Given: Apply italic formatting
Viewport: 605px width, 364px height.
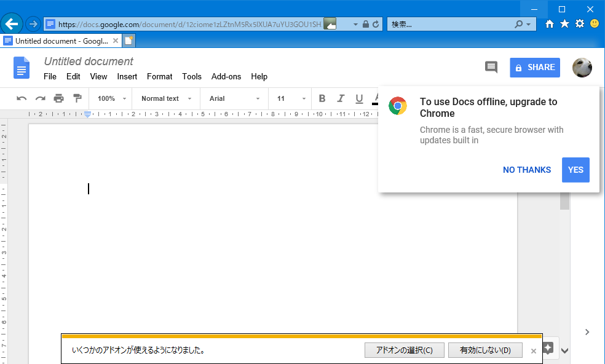Looking at the screenshot, I should click(x=340, y=98).
